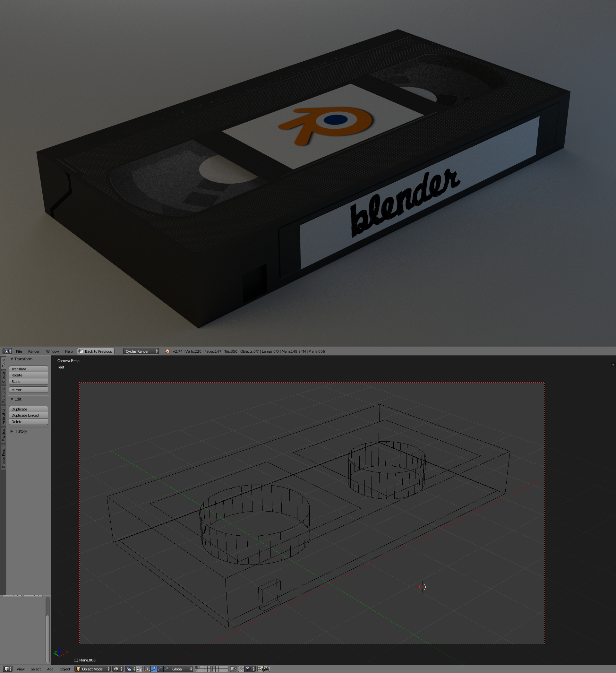
Task: Toggle the 3D transform manipulator
Action: [148, 669]
